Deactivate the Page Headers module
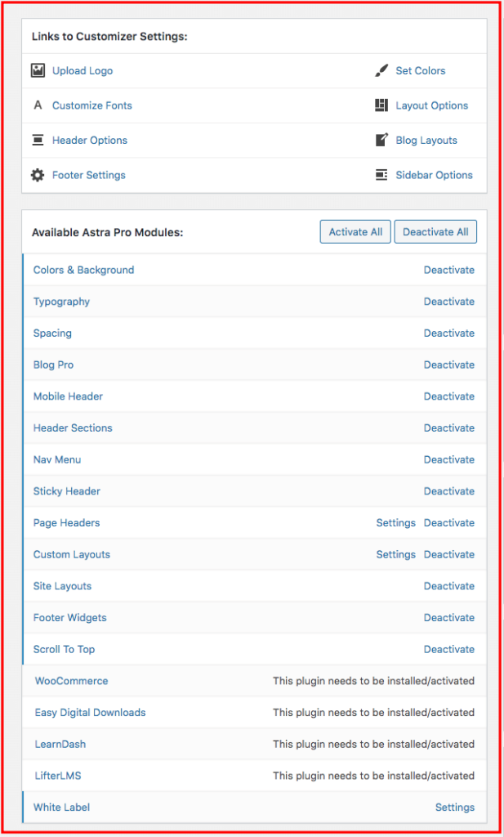504x837 pixels. pos(449,522)
